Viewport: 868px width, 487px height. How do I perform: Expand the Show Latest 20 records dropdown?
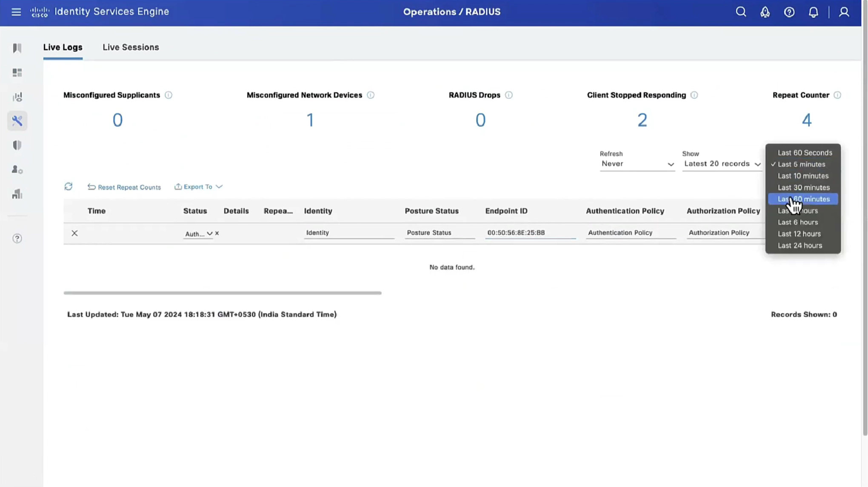point(722,164)
